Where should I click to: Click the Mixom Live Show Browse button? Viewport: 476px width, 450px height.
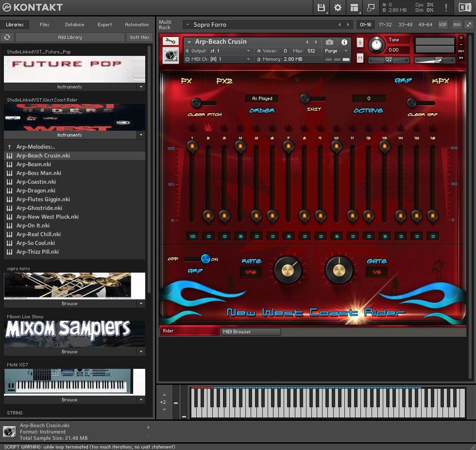70,352
